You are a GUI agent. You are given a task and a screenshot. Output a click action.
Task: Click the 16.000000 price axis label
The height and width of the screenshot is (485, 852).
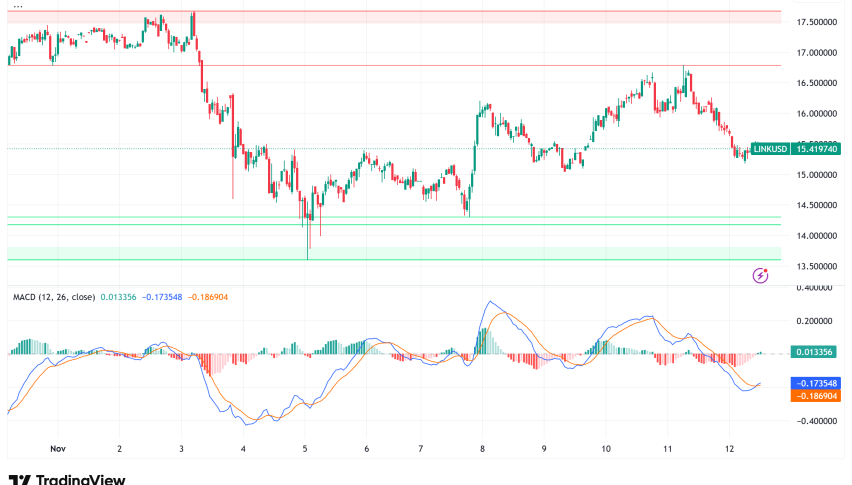(815, 114)
